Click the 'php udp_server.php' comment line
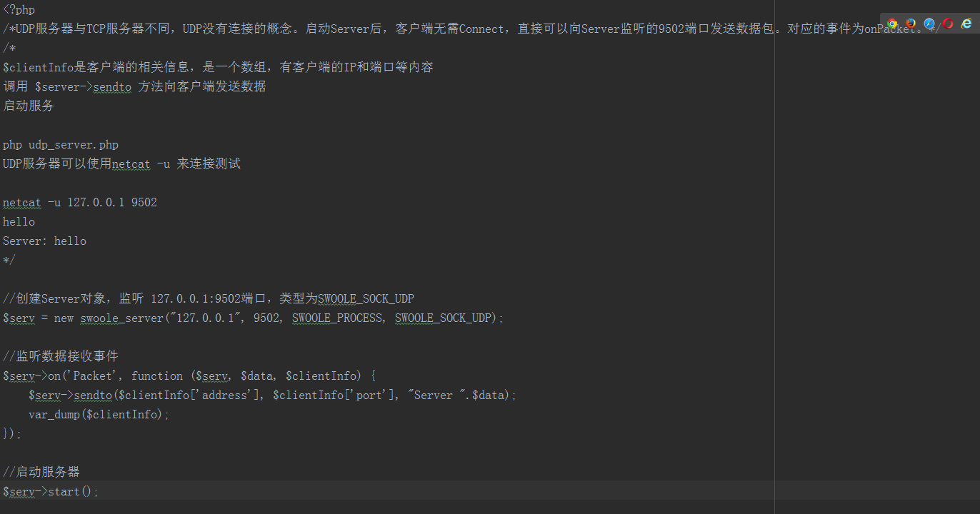Viewport: 980px width, 514px height. click(x=61, y=145)
